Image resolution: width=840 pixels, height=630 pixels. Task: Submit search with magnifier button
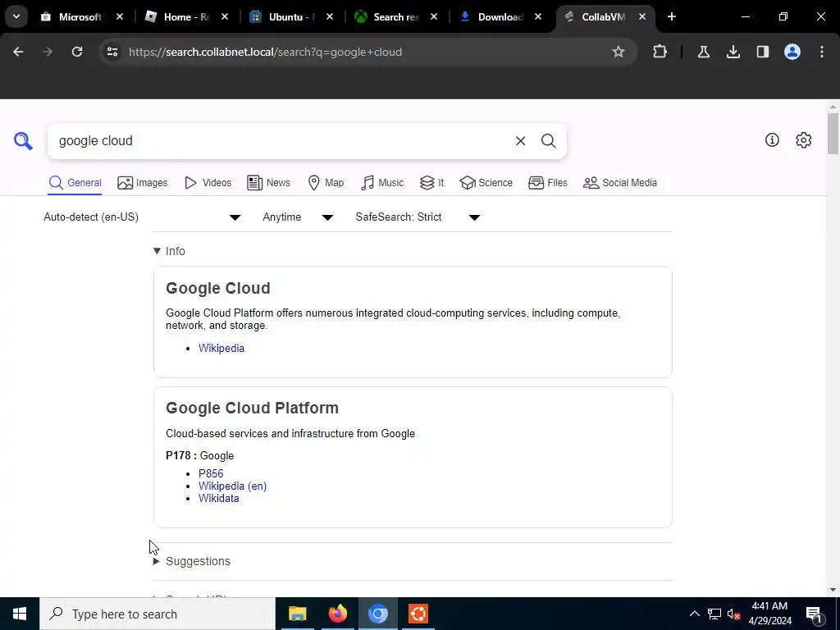click(x=548, y=141)
